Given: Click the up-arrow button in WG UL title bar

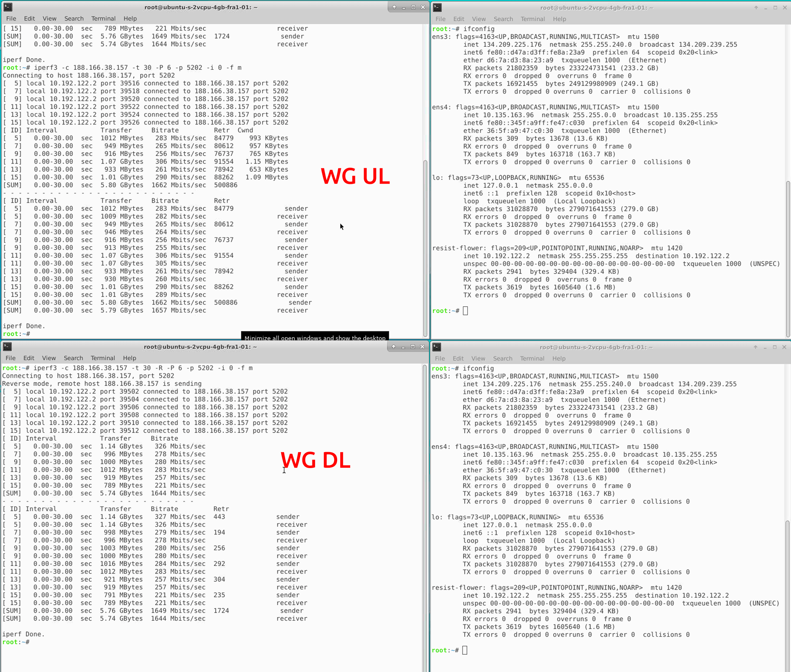Looking at the screenshot, I should [394, 7].
